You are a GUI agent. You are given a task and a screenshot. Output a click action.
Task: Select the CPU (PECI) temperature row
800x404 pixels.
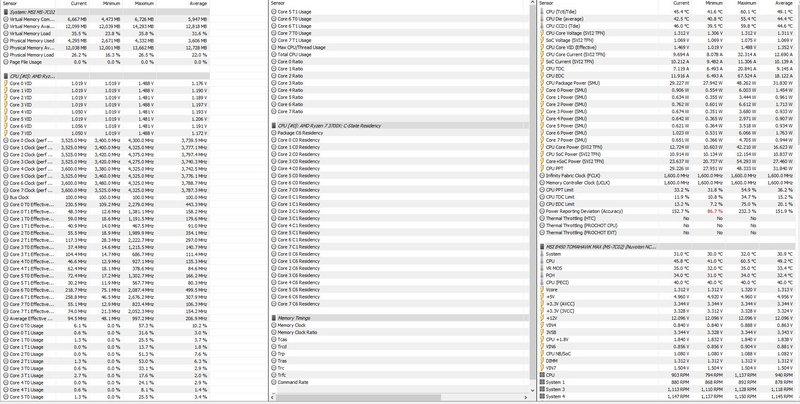[x=667, y=282]
